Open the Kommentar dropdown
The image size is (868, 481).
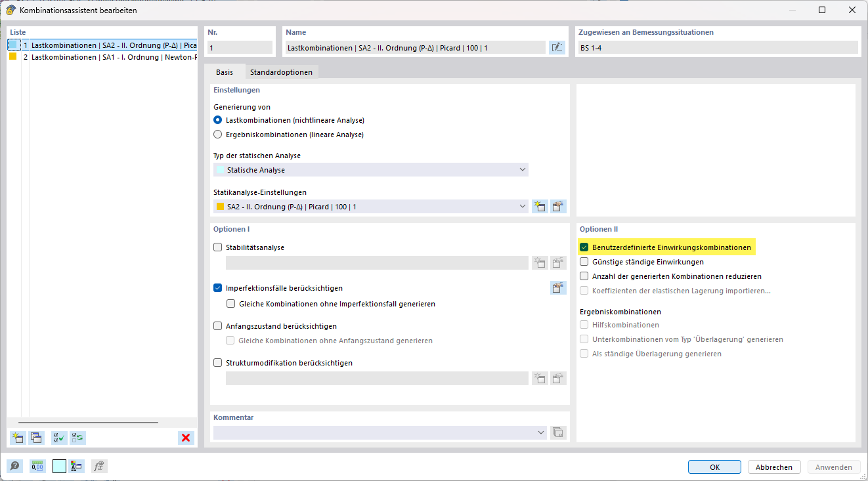tap(540, 432)
